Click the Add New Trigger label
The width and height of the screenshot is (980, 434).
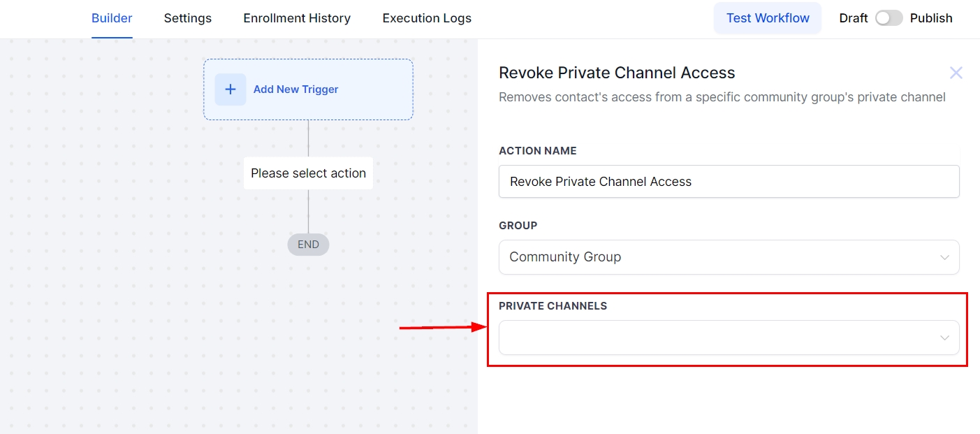[x=295, y=89]
